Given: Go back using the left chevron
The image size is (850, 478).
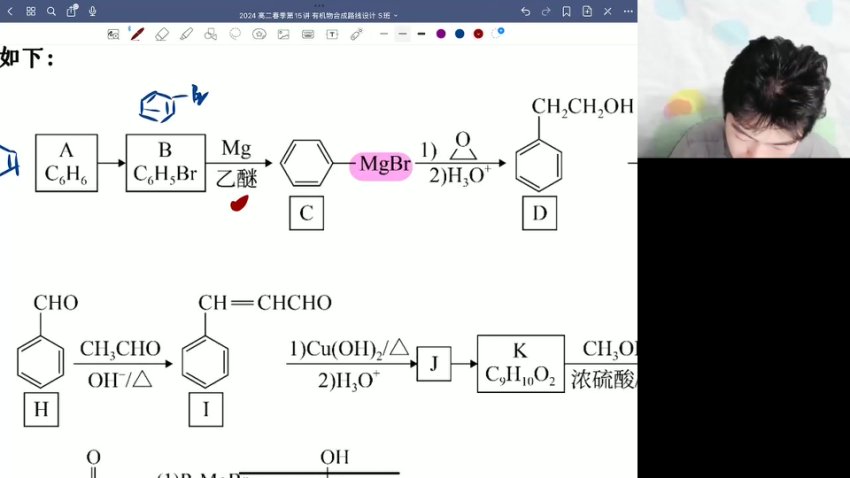Looking at the screenshot, I should pos(10,11).
